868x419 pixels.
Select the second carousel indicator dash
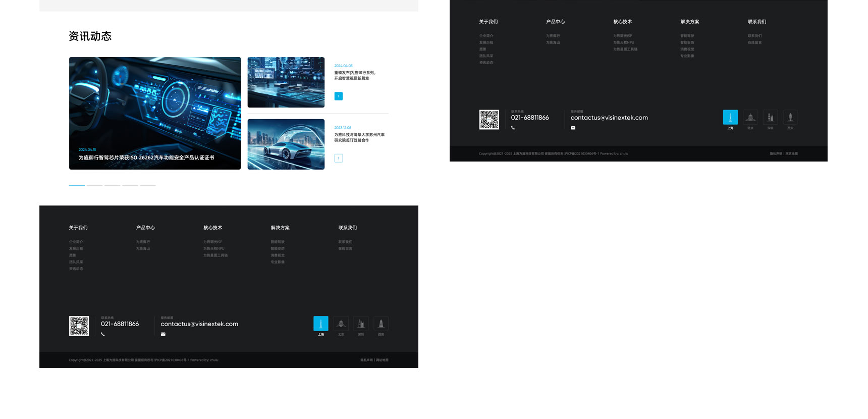click(94, 185)
